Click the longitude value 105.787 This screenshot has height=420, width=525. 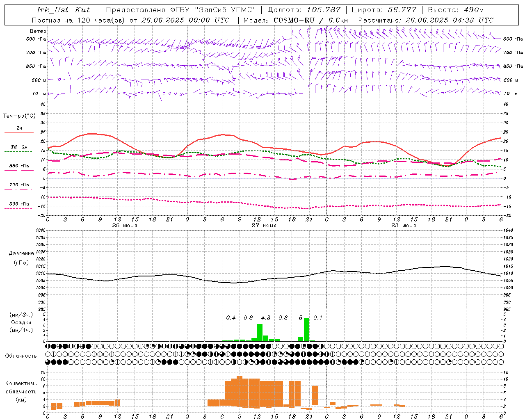pos(324,10)
